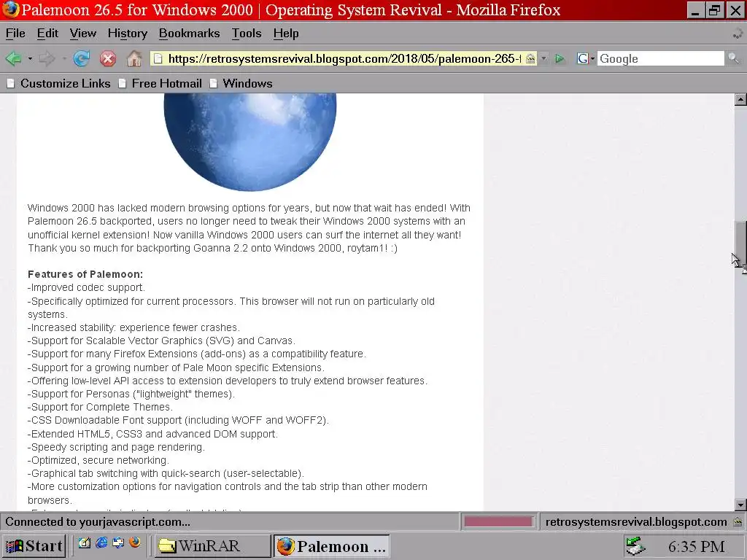Click the 6:35 PM system clock
The image size is (747, 560).
tap(696, 546)
